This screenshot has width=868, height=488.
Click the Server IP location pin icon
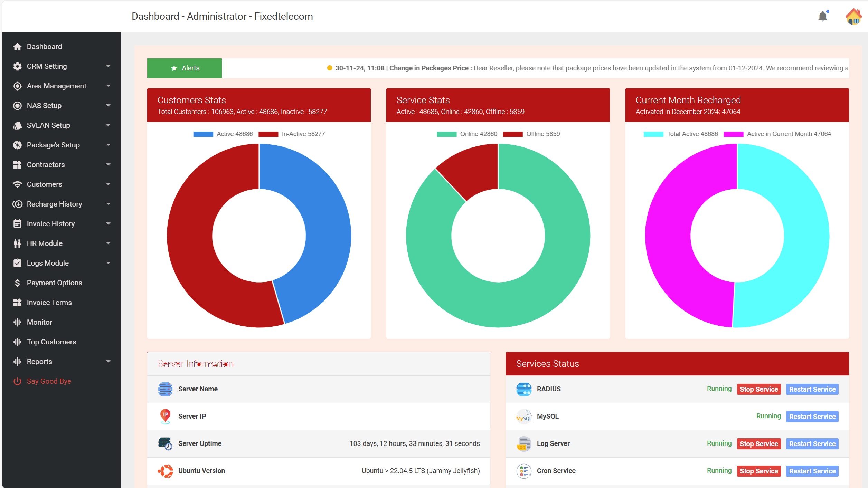[x=165, y=416]
